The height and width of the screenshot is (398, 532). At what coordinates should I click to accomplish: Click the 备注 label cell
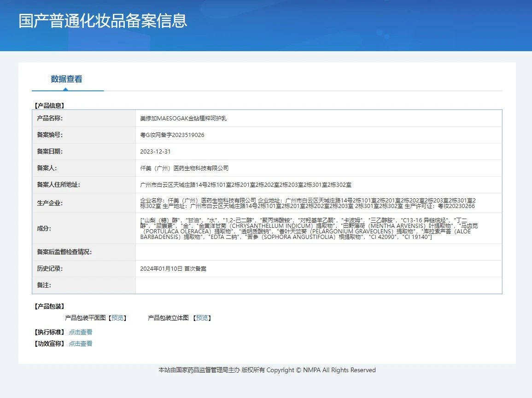click(84, 285)
